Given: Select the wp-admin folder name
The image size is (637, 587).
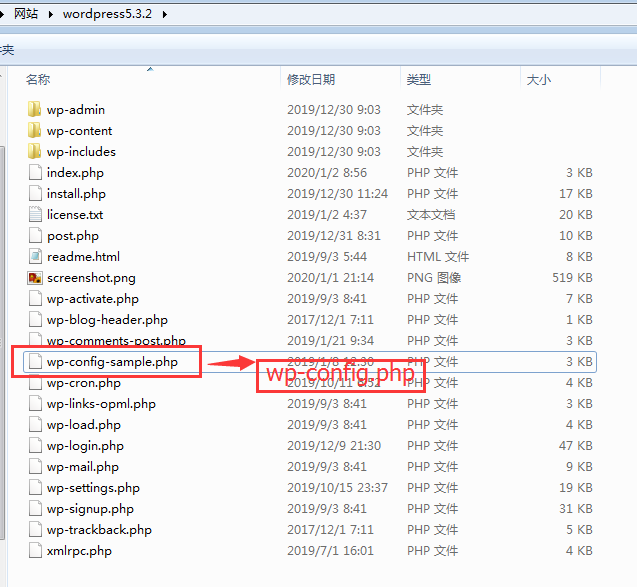Looking at the screenshot, I should tap(76, 110).
